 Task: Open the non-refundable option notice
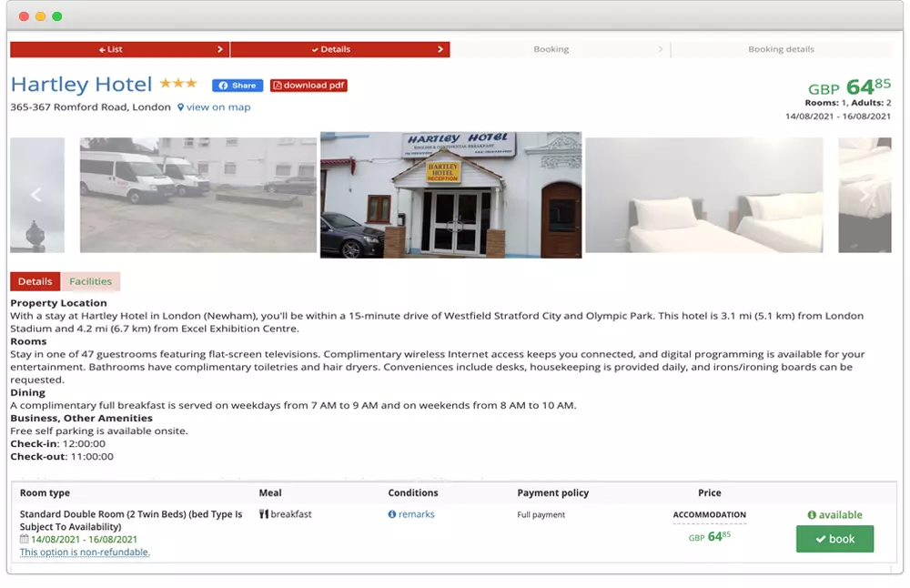click(85, 553)
